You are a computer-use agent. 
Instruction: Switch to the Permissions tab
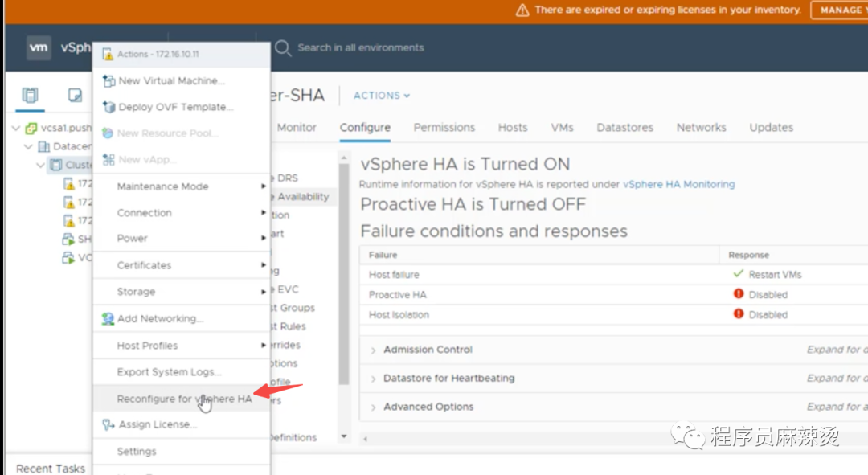pyautogui.click(x=444, y=128)
